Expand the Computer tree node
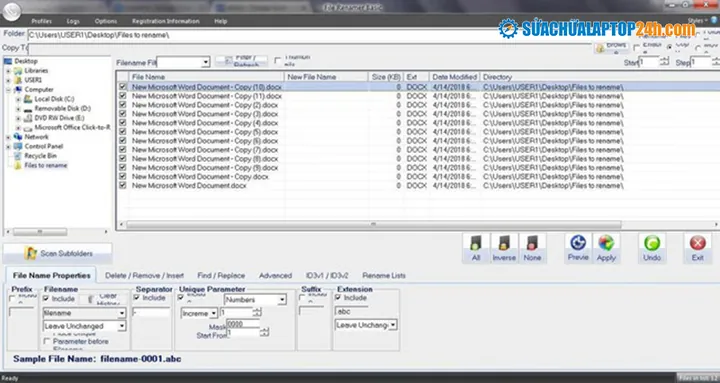720x383 pixels. [8, 90]
